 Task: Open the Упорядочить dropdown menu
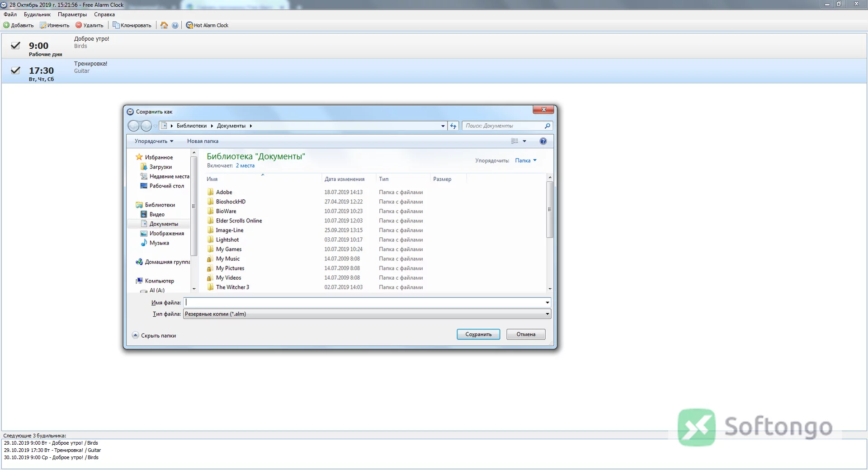(154, 141)
